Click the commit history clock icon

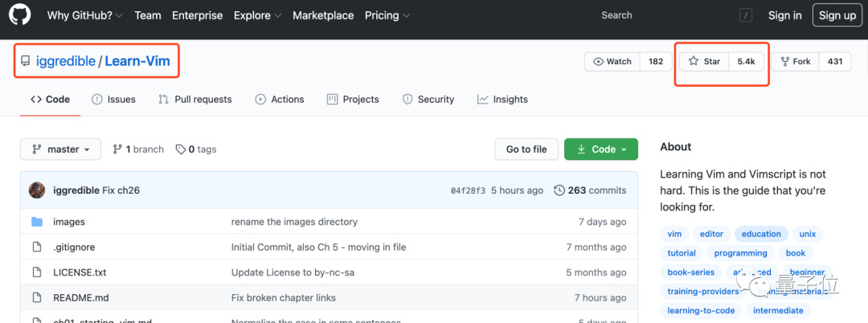click(559, 190)
